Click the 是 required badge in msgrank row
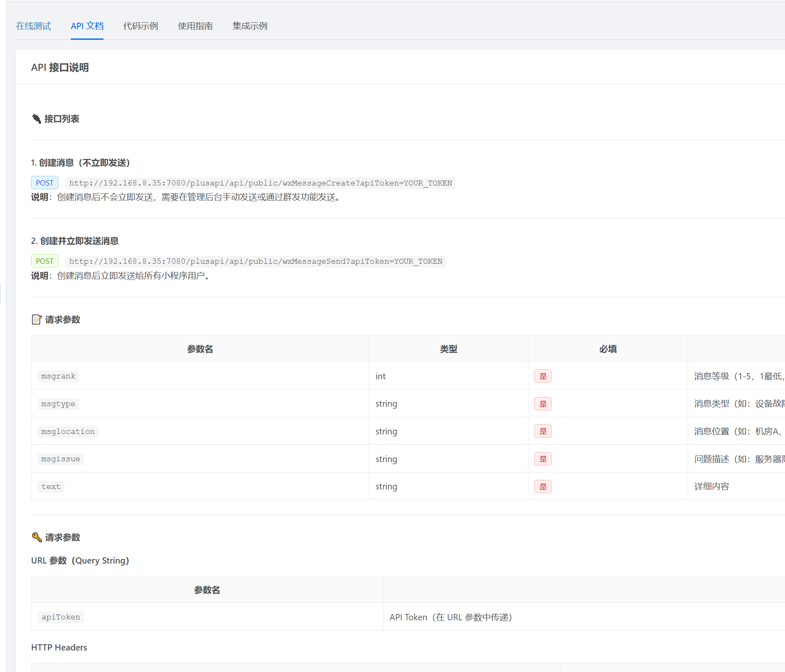785x672 pixels. point(543,376)
